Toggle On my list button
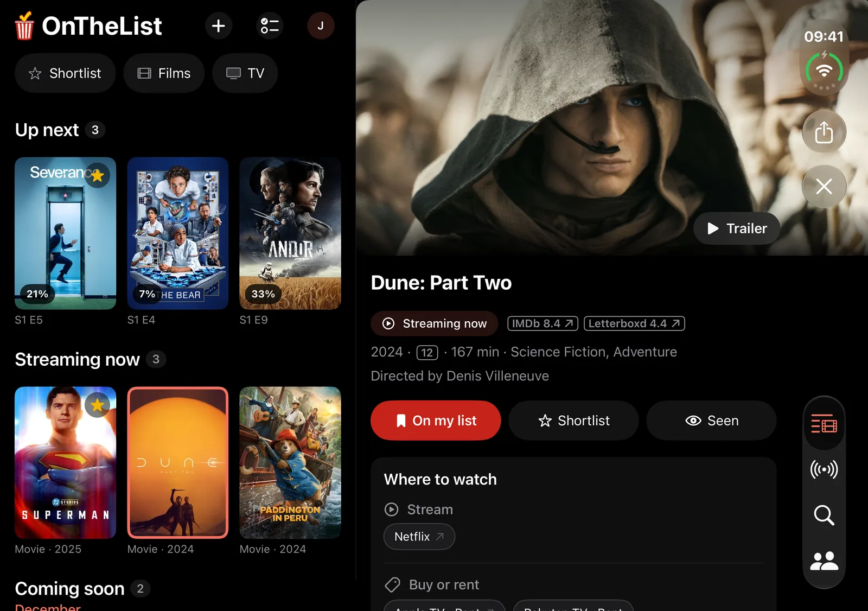The image size is (868, 611). 436,421
